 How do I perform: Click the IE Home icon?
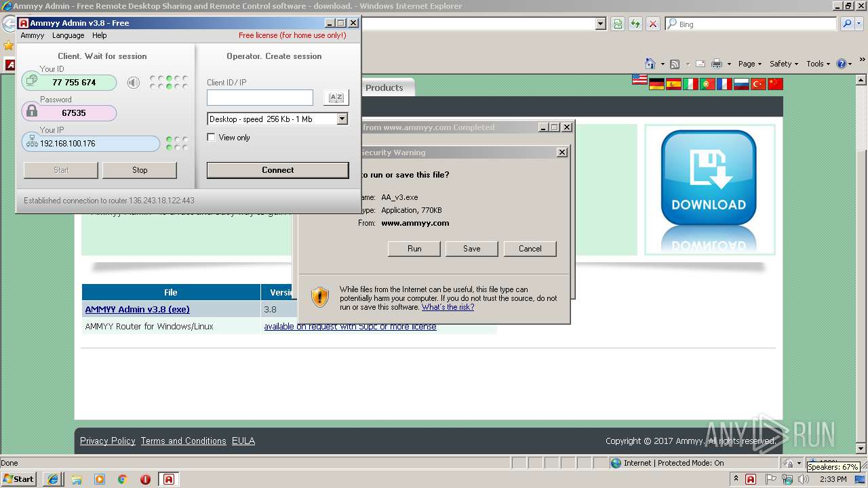[650, 64]
